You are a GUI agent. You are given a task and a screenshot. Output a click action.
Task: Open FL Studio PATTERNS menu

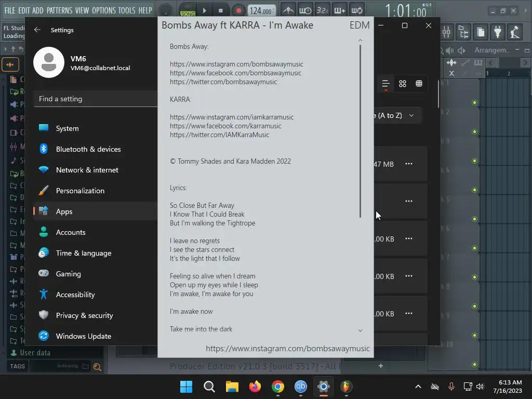click(59, 10)
